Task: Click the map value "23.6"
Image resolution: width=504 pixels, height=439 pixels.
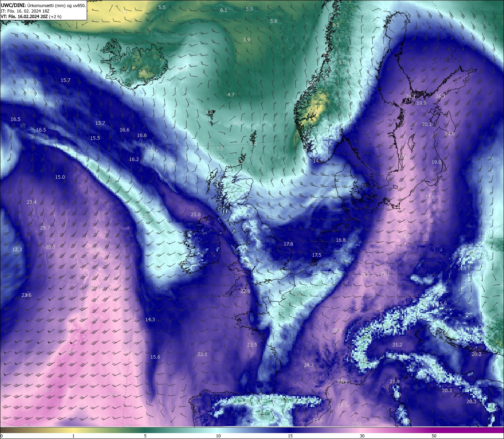Action: [26, 295]
